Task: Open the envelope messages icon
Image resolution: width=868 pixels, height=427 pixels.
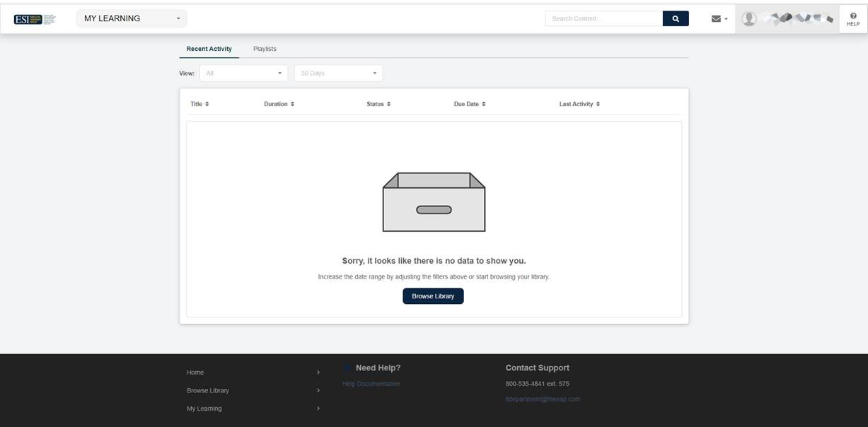Action: [716, 18]
